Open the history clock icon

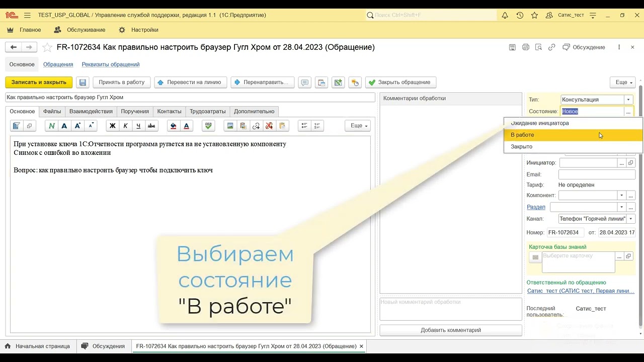point(520,15)
